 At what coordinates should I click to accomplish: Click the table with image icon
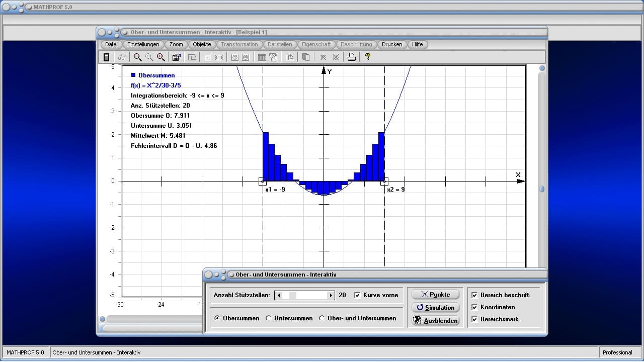click(x=273, y=57)
